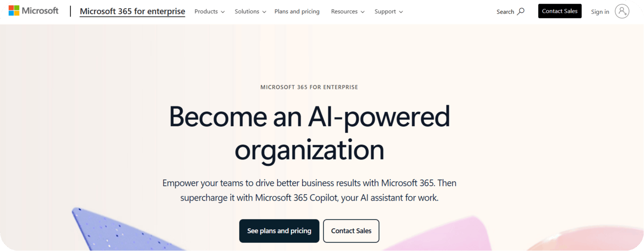
Task: Click See plans and pricing button
Action: [x=279, y=231]
